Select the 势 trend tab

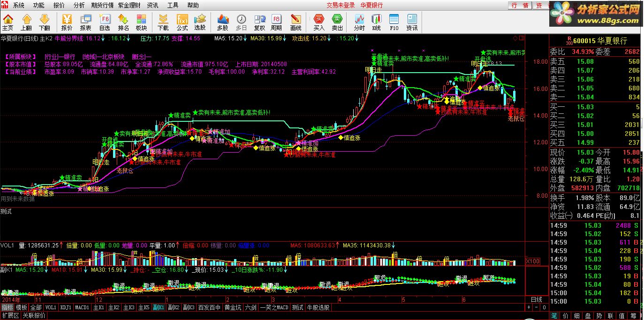(x=600, y=316)
